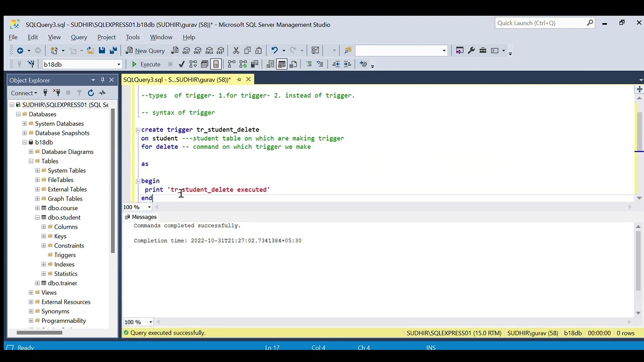
Task: Click the Parse checkmark icon
Action: [x=182, y=64]
